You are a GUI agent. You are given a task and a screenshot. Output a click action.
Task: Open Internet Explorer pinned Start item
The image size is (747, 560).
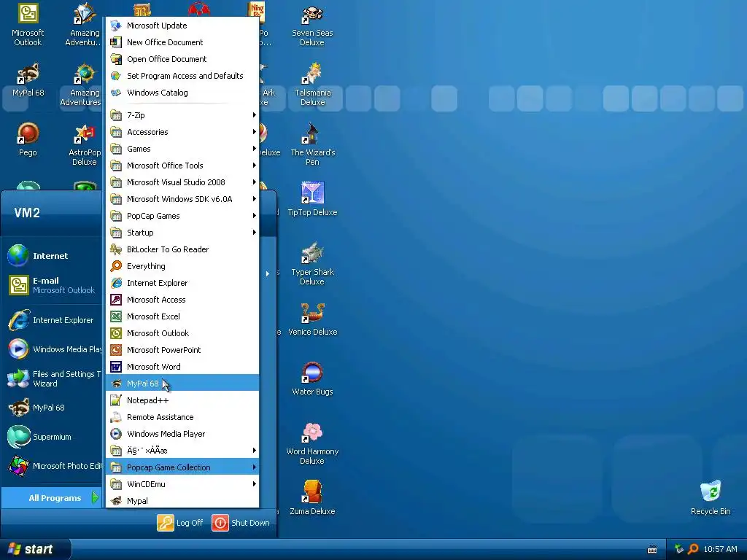52,320
